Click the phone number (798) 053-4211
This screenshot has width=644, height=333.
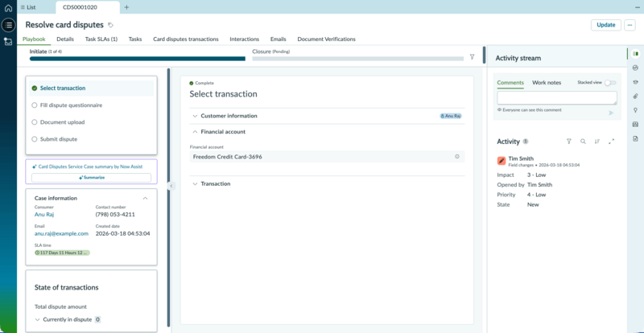pyautogui.click(x=115, y=214)
